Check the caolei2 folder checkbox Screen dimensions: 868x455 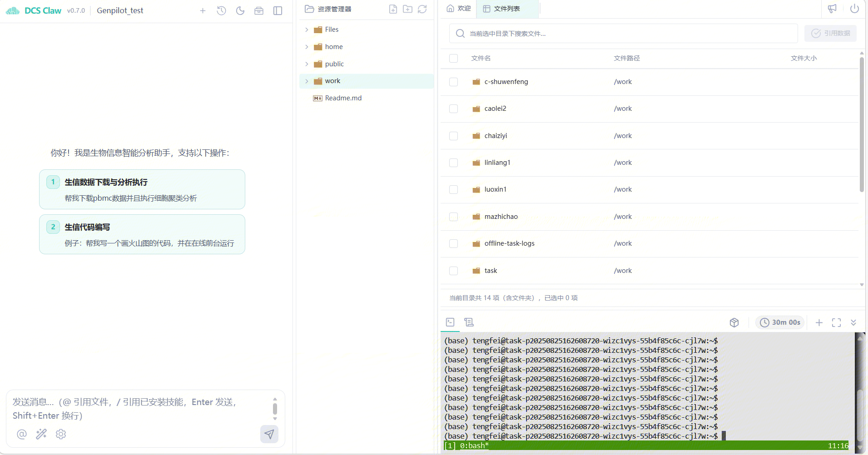[453, 109]
